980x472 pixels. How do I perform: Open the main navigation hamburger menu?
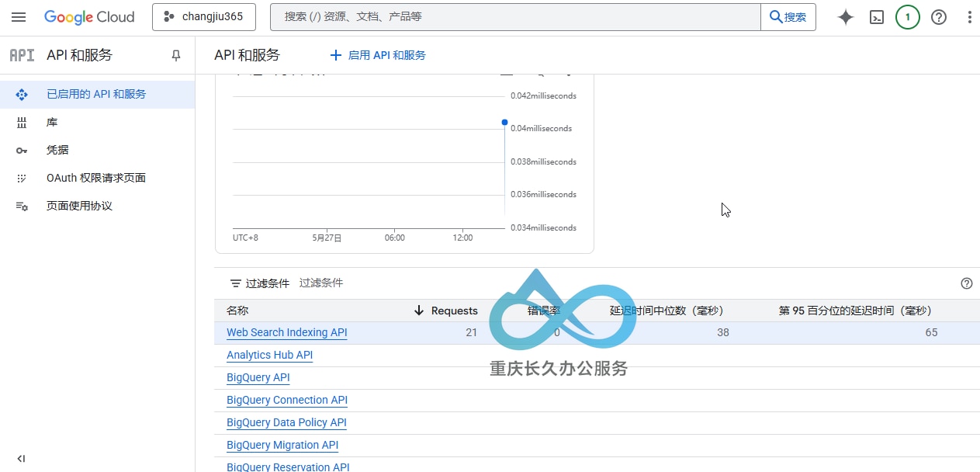click(x=19, y=17)
